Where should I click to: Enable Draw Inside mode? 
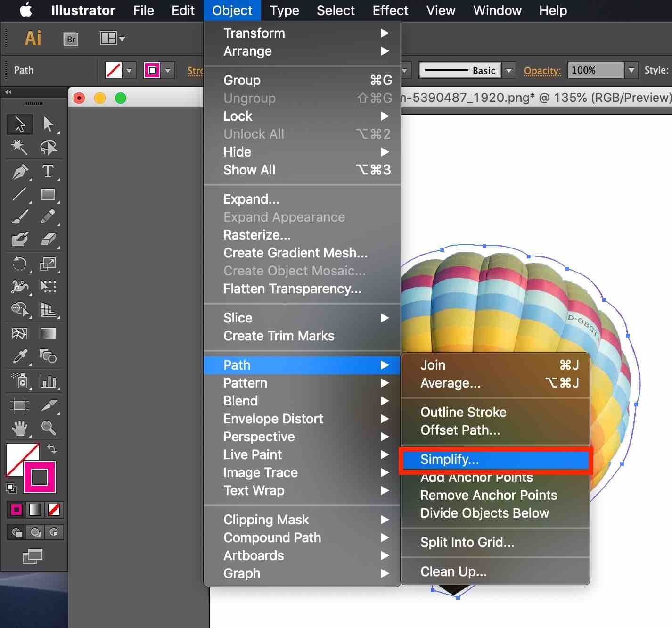(x=54, y=532)
